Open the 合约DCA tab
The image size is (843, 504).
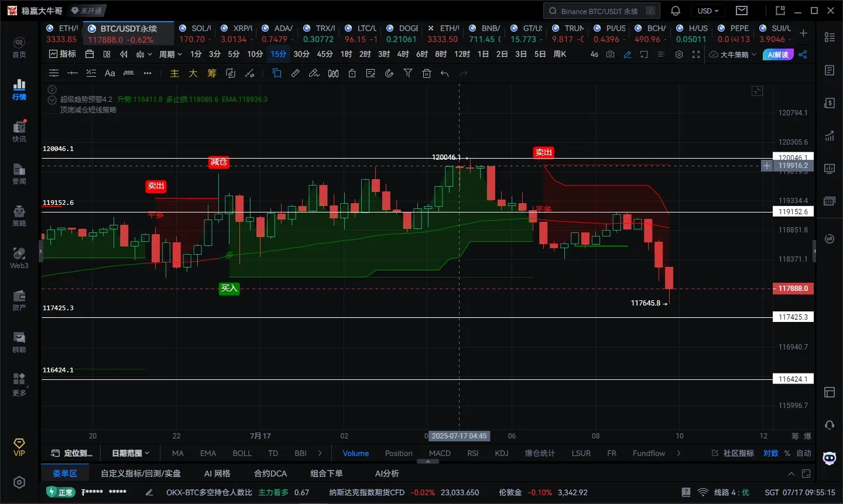(270, 473)
